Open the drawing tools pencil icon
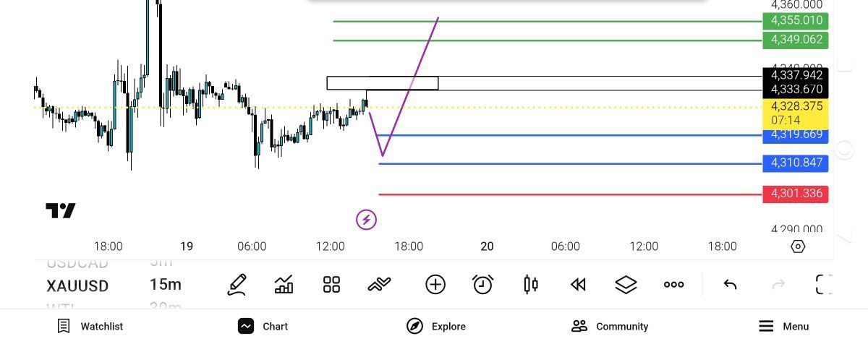The height and width of the screenshot is (344, 868). coord(237,285)
